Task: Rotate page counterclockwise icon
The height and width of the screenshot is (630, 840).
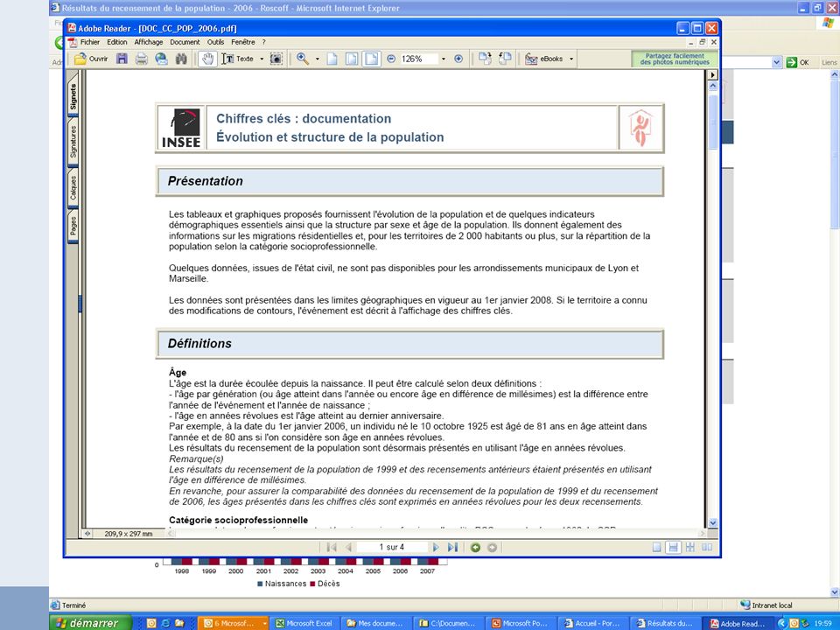Action: 505,59
